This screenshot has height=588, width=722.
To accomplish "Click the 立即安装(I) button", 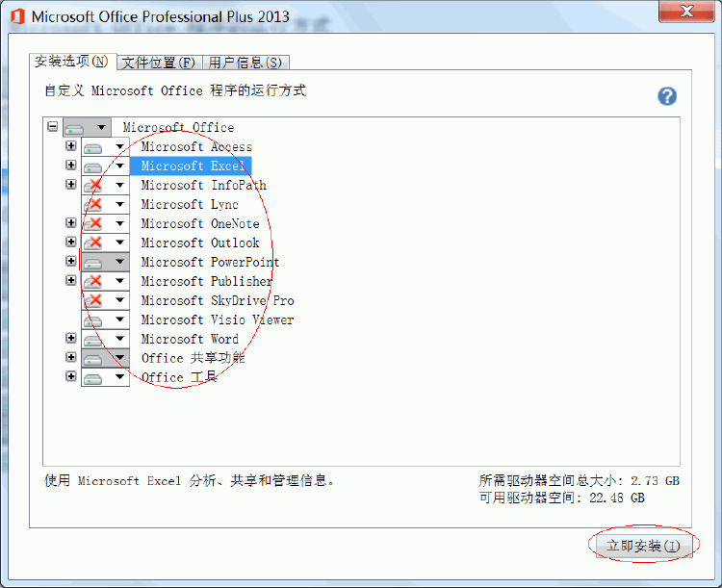I will 644,546.
